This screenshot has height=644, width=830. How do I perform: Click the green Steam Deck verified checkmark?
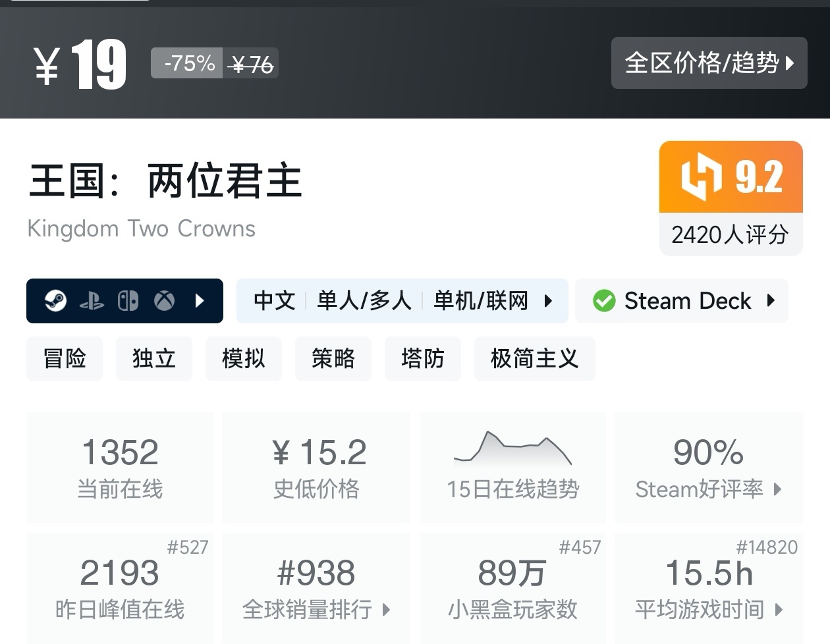604,301
